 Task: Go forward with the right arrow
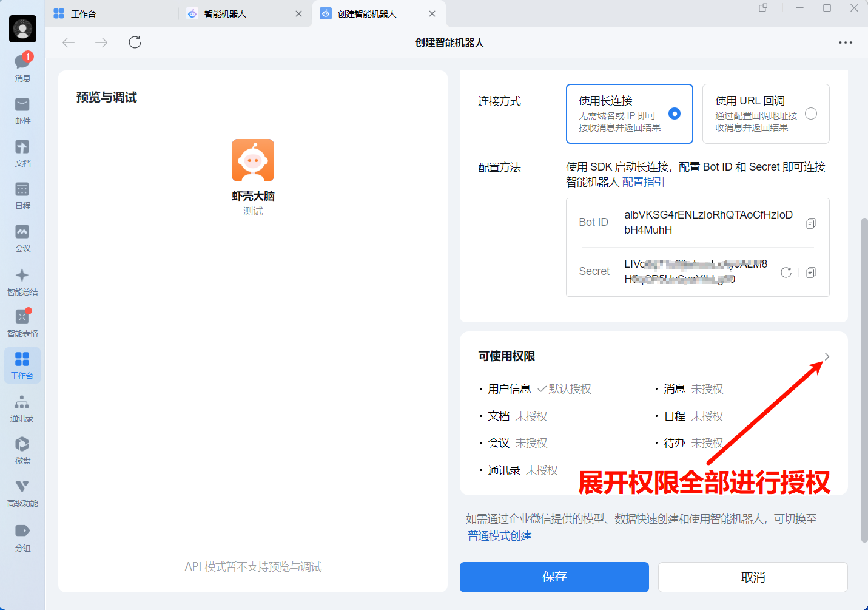click(x=101, y=42)
